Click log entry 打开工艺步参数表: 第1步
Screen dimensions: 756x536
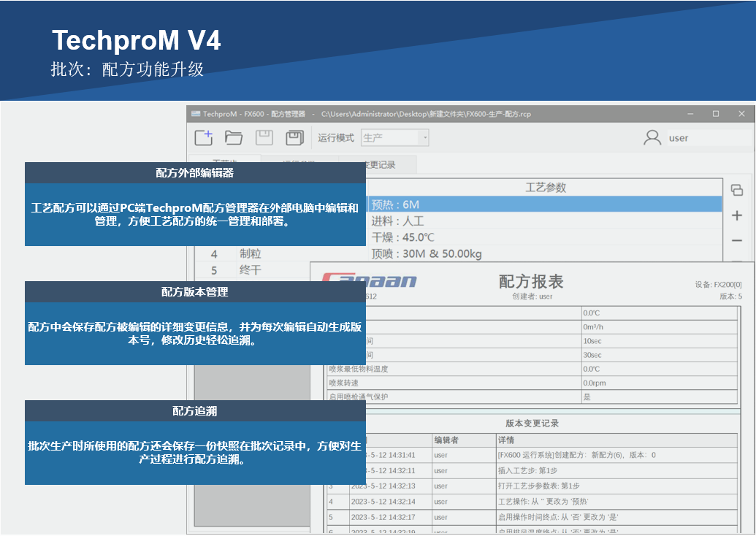538,486
